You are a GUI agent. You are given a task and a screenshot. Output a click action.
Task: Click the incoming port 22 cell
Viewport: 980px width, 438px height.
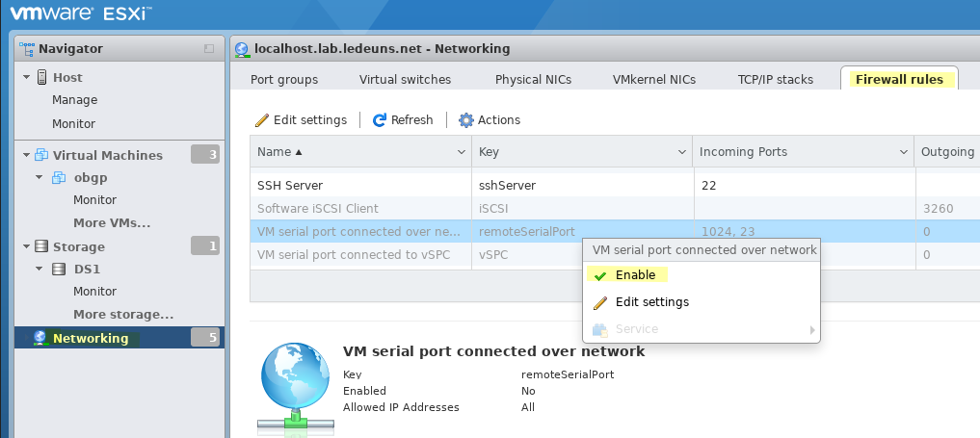[804, 185]
